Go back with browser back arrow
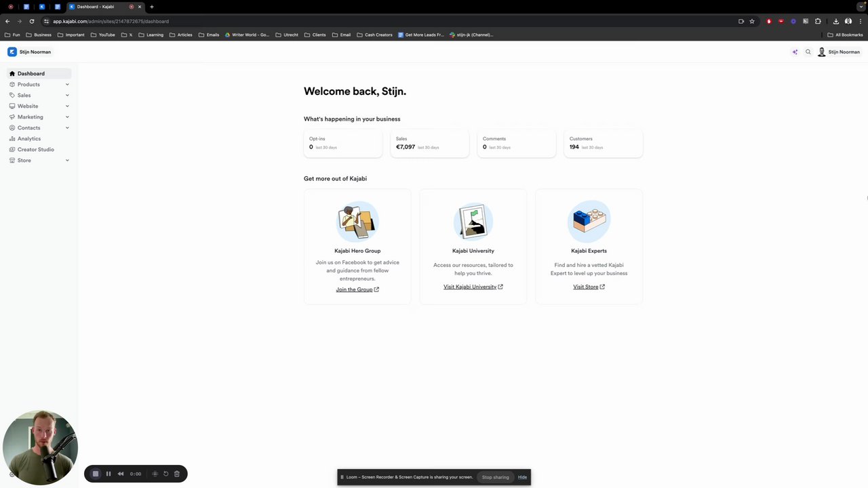Screen dimensions: 868x488 pyautogui.click(x=7, y=21)
